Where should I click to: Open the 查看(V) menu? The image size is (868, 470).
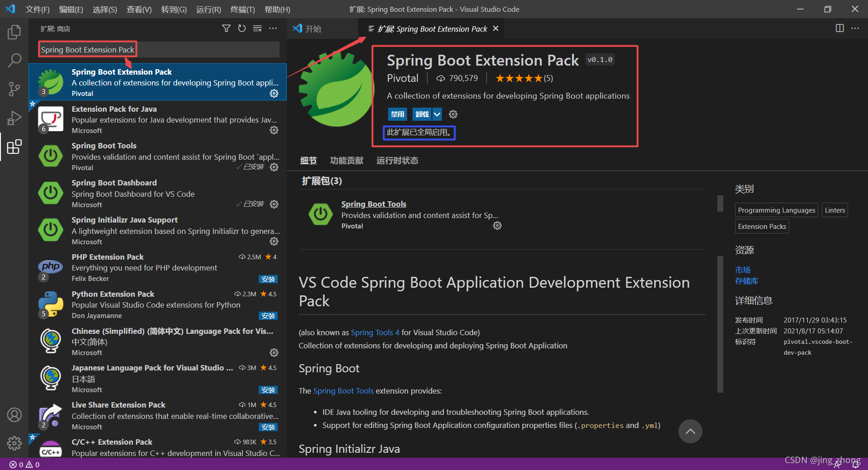tap(139, 9)
